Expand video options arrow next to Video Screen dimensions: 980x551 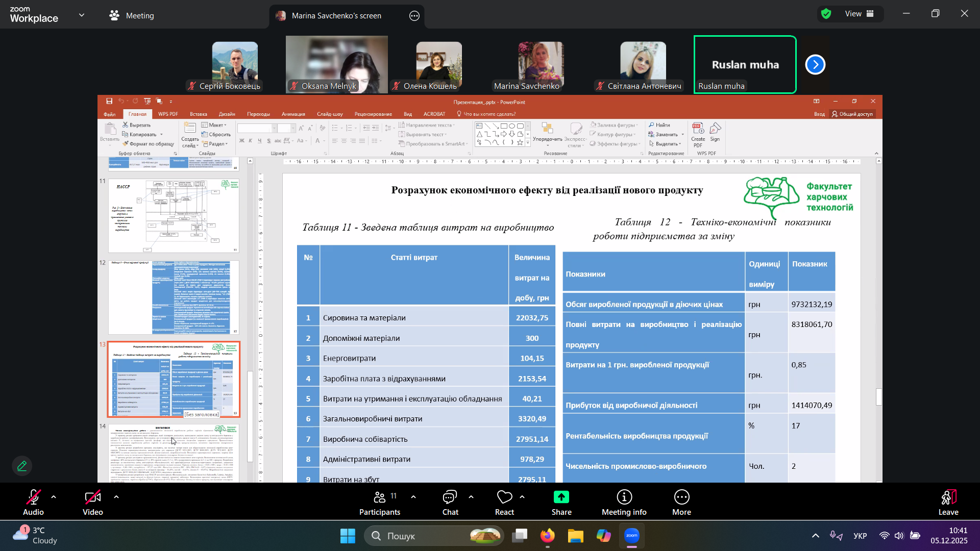tap(116, 496)
